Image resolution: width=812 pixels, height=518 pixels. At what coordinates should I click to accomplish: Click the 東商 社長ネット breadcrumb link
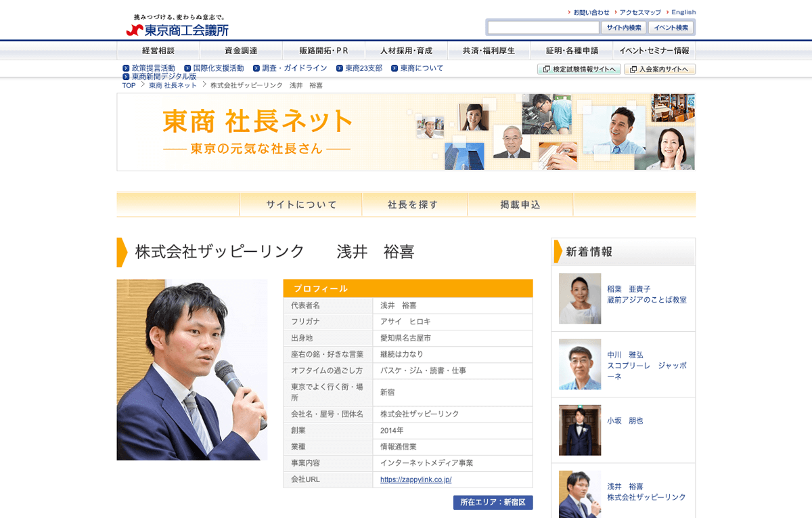click(173, 85)
